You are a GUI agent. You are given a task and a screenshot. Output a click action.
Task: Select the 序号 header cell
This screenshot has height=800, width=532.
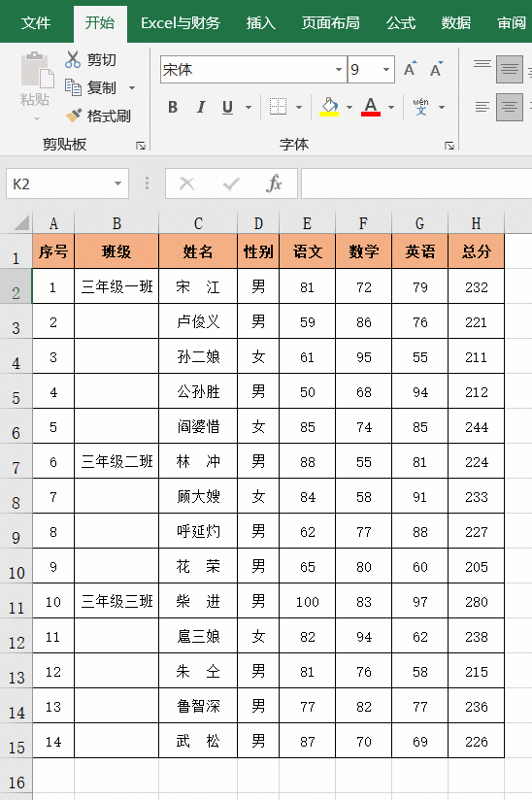(x=53, y=251)
